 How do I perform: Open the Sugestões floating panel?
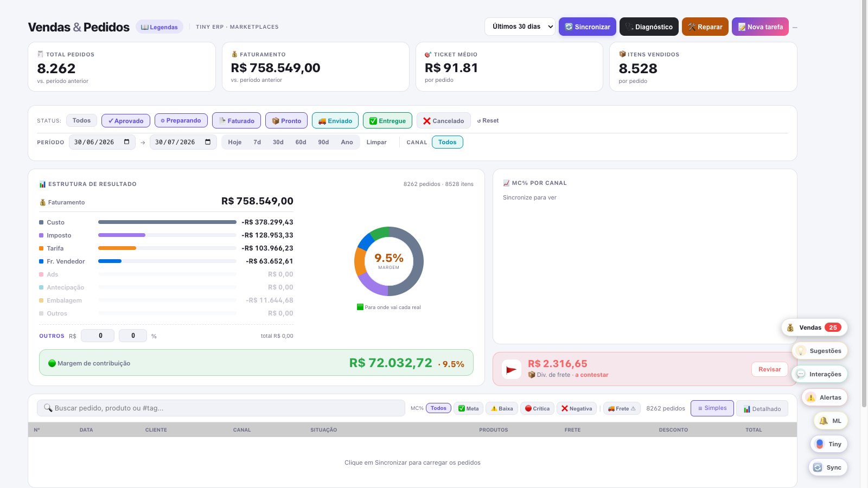point(820,351)
